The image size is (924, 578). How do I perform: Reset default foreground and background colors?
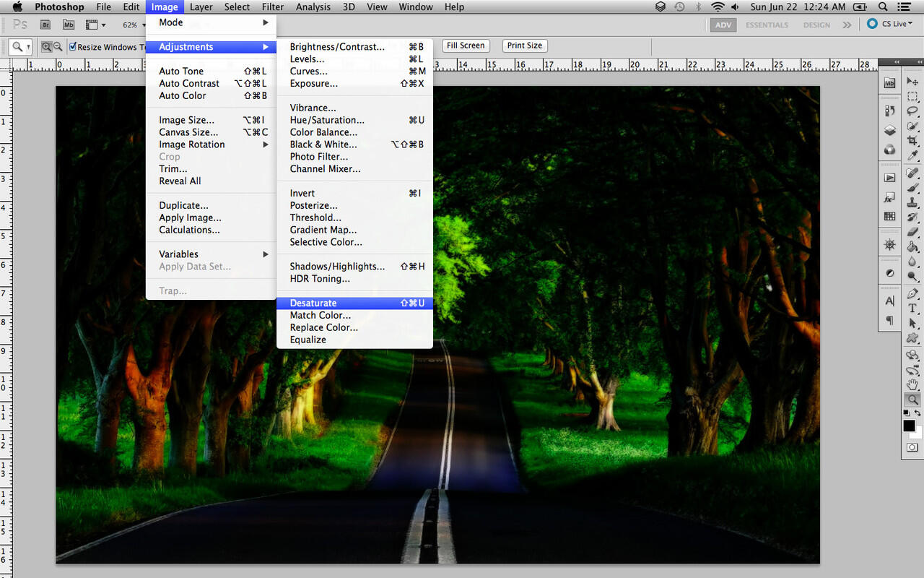pyautogui.click(x=907, y=413)
